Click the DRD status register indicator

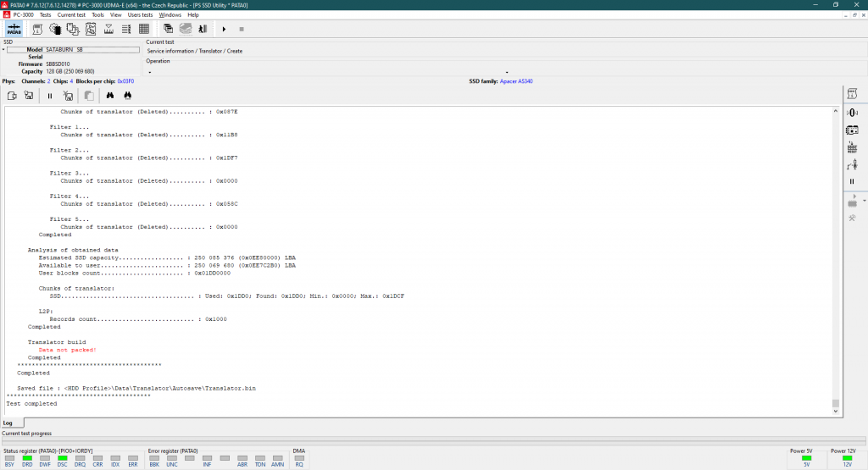pos(26,458)
